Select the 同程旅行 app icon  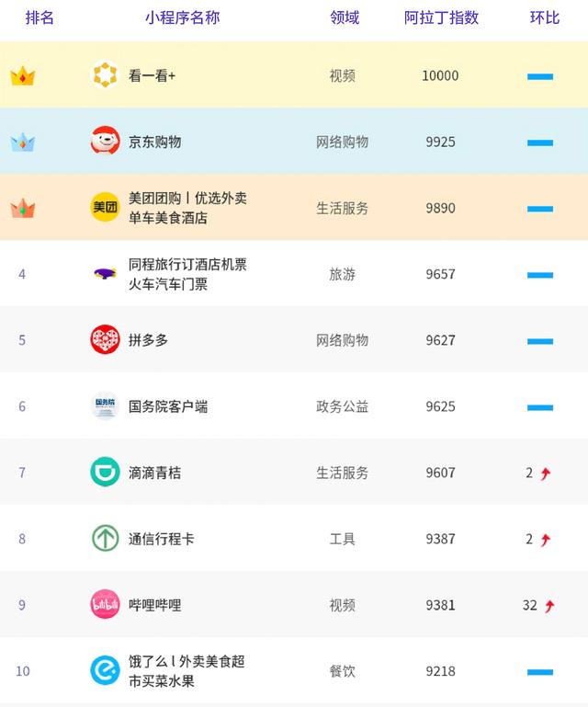pos(105,274)
